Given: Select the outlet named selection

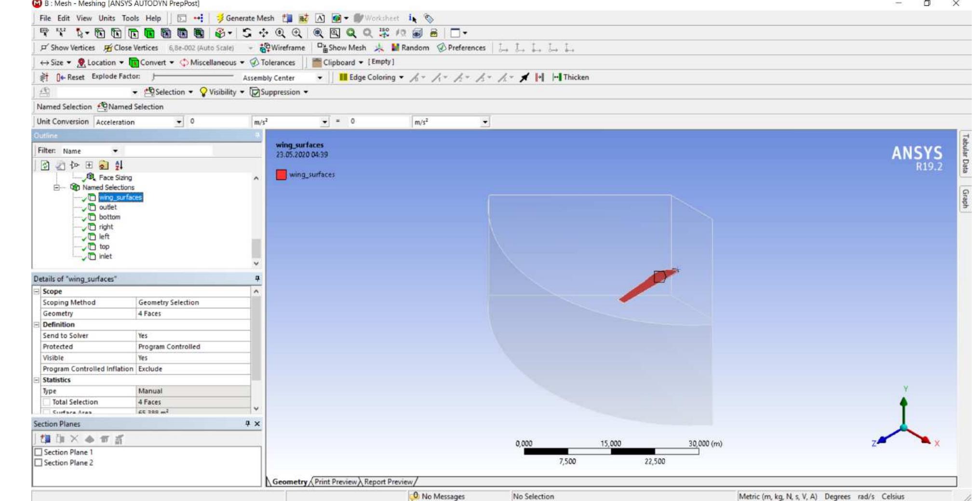Looking at the screenshot, I should coord(107,207).
